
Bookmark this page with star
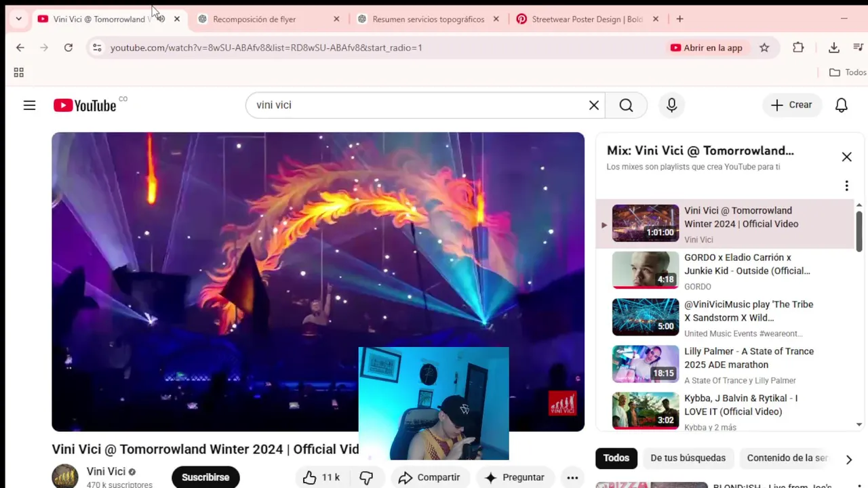click(764, 47)
